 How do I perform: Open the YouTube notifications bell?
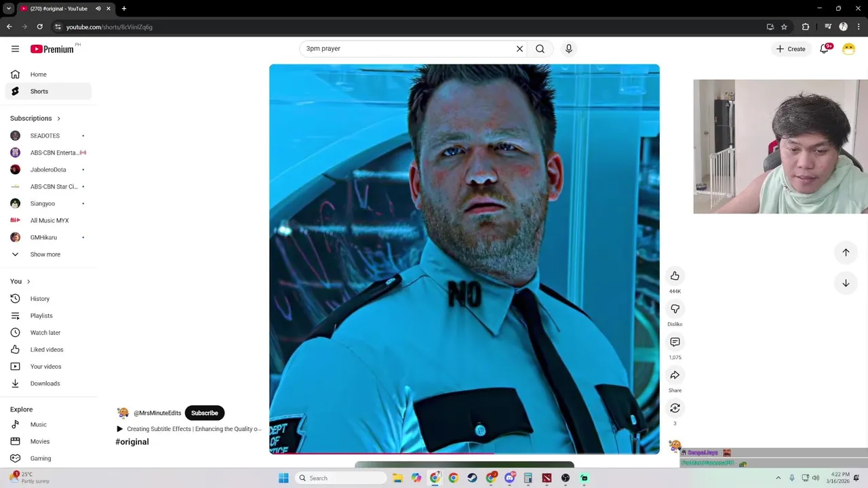pos(825,49)
